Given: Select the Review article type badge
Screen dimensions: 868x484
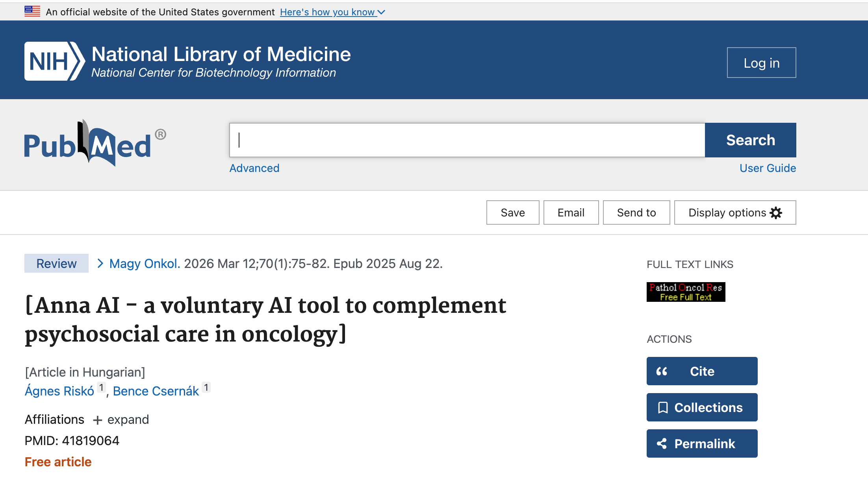Looking at the screenshot, I should point(56,263).
